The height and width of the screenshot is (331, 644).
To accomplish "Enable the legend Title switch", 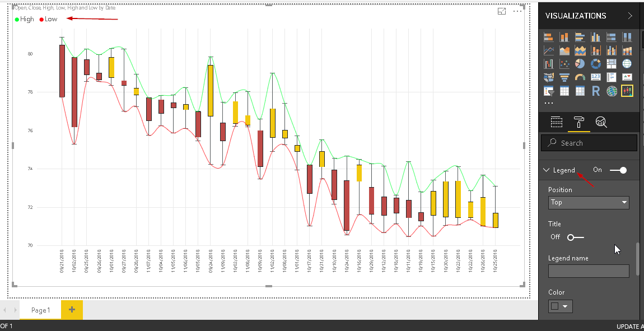I will click(575, 237).
